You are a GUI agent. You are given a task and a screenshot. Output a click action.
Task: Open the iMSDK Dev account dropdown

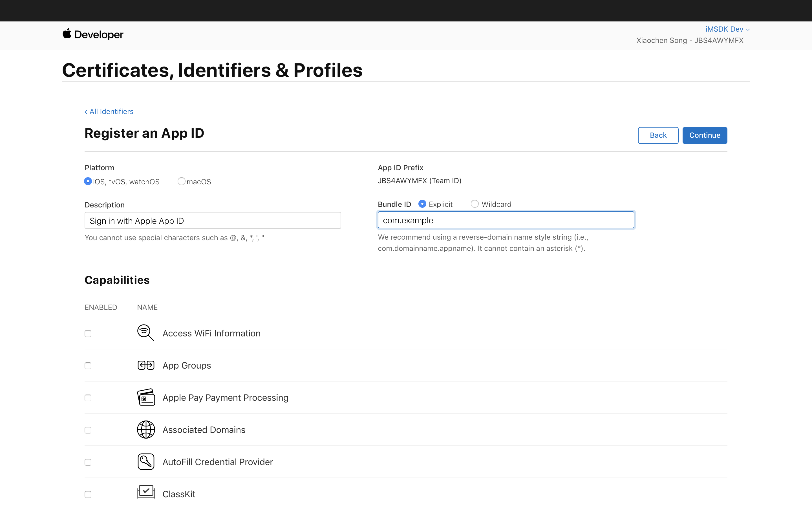click(727, 29)
